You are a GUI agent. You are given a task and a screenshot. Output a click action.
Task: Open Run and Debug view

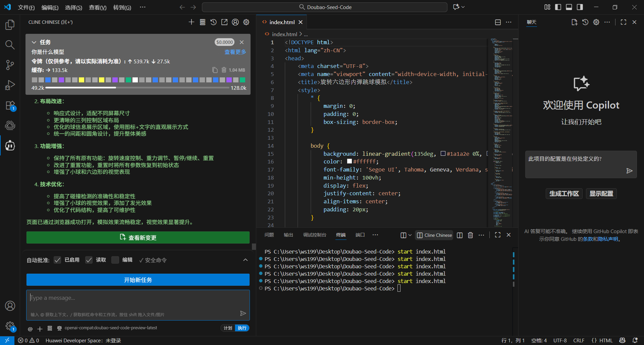click(x=10, y=85)
